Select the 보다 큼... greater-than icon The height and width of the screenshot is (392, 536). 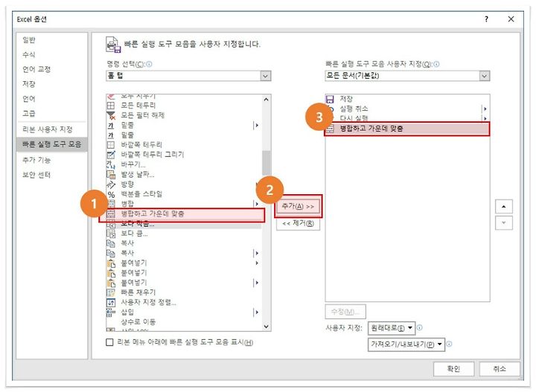(111, 234)
